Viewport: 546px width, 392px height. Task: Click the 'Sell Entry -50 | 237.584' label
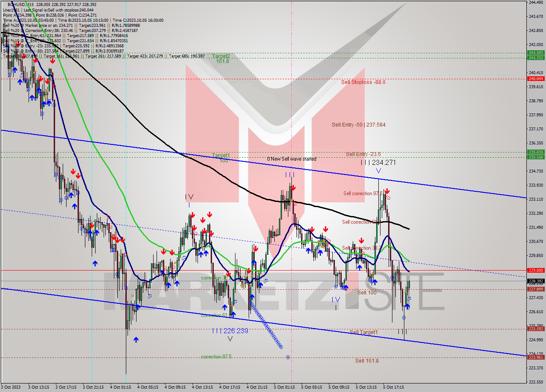[358, 125]
